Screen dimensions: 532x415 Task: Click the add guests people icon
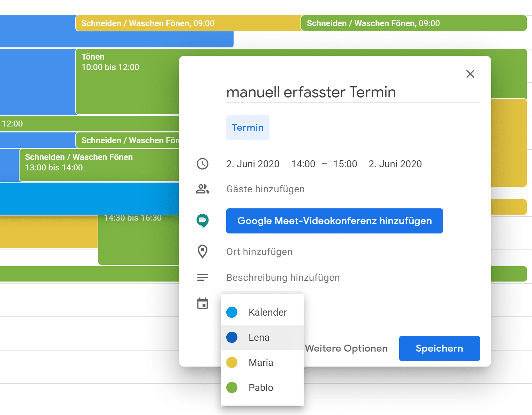point(203,189)
